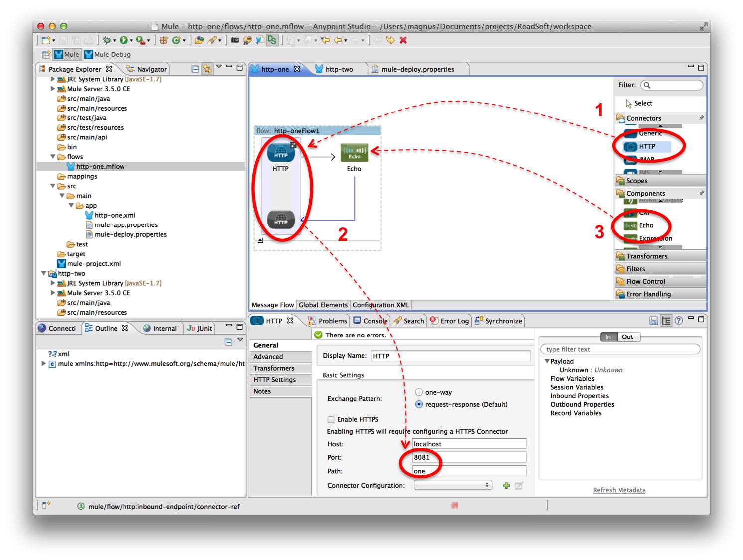Click the palette Filter search field
Viewport: 743px width, 560px height.
(672, 85)
